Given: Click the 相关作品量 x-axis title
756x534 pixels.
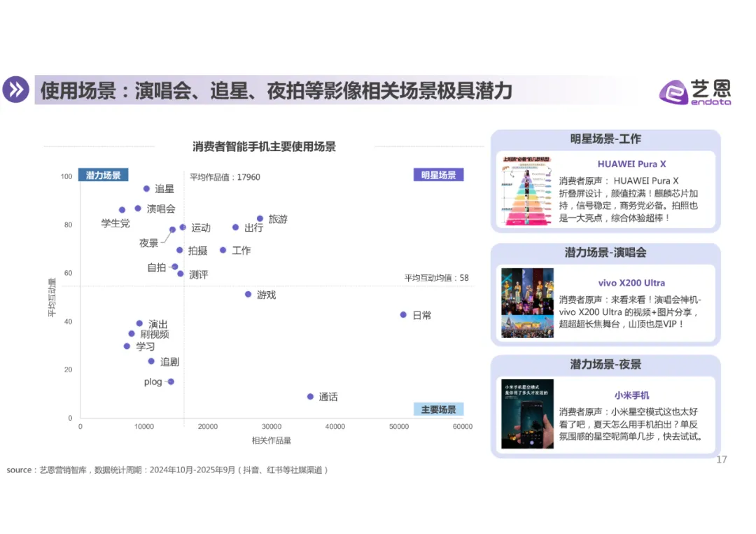Looking at the screenshot, I should click(x=272, y=440).
